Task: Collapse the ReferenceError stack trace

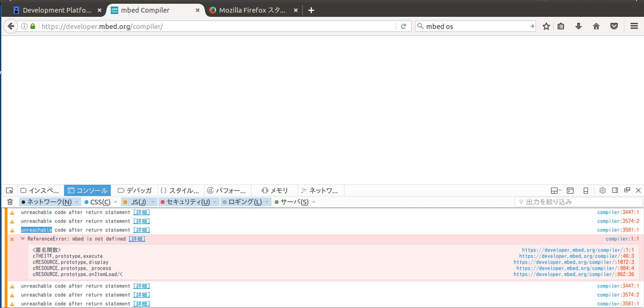Action: pyautogui.click(x=22, y=239)
